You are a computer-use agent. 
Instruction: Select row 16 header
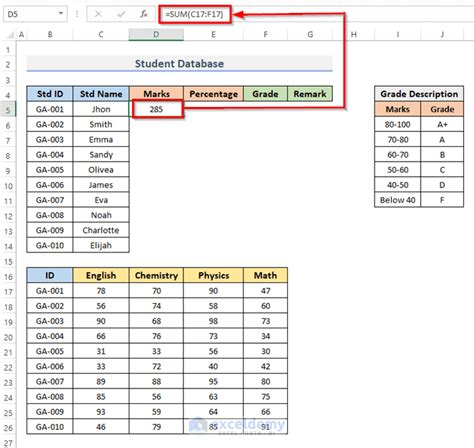point(8,276)
